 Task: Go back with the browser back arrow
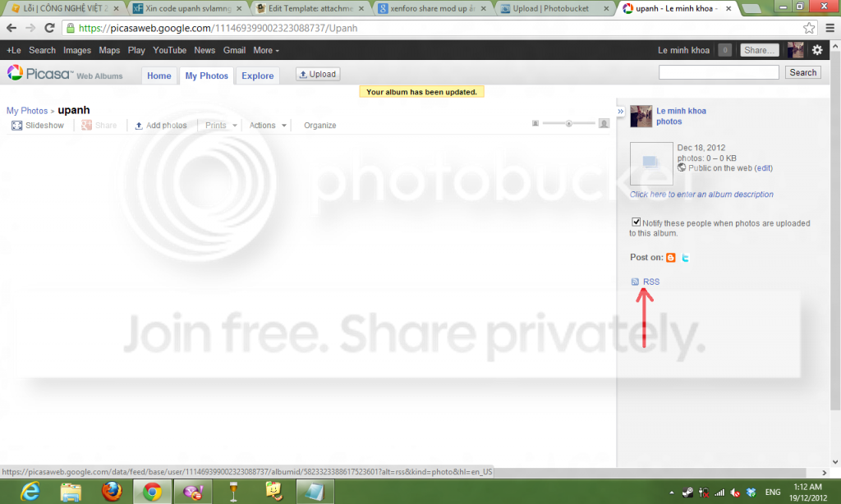click(x=11, y=28)
